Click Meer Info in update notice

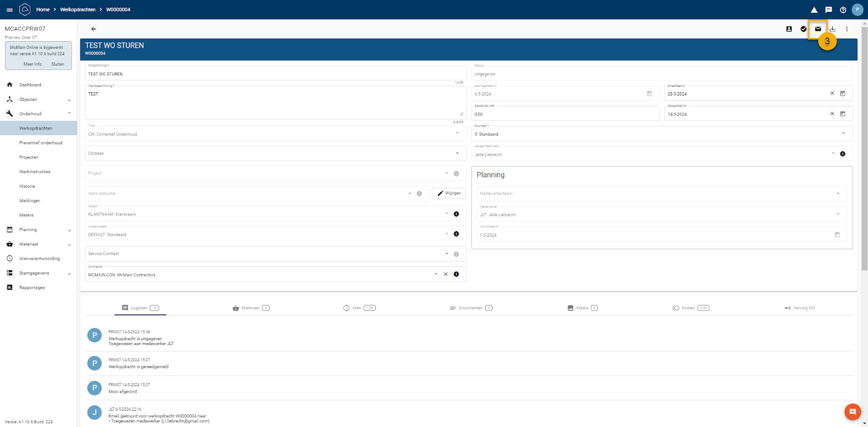tap(33, 64)
